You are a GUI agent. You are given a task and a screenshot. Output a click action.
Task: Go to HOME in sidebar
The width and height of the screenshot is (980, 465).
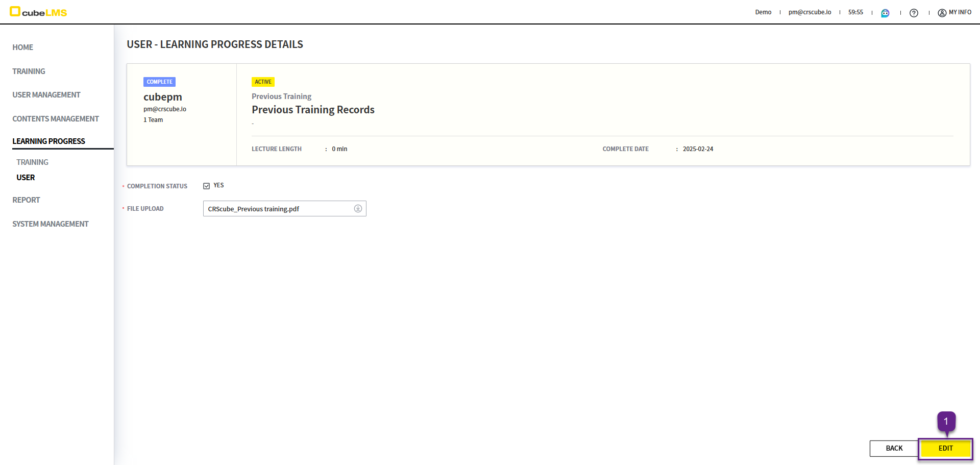(x=23, y=47)
